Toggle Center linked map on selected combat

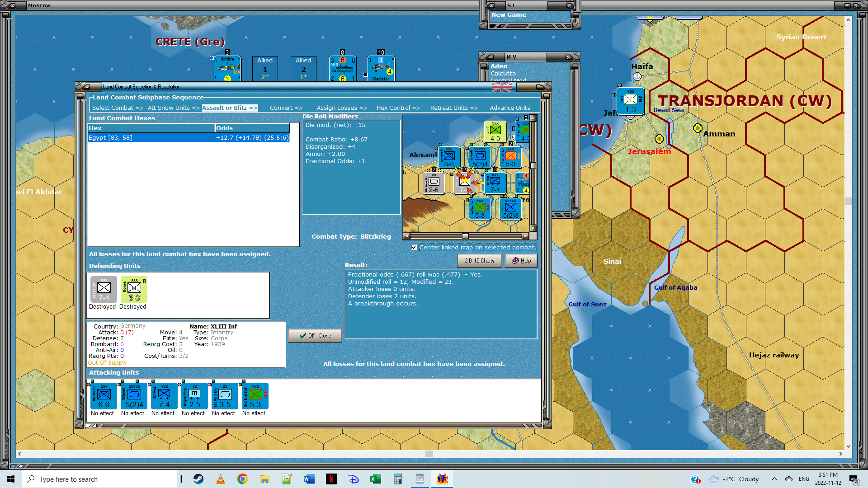pos(414,248)
